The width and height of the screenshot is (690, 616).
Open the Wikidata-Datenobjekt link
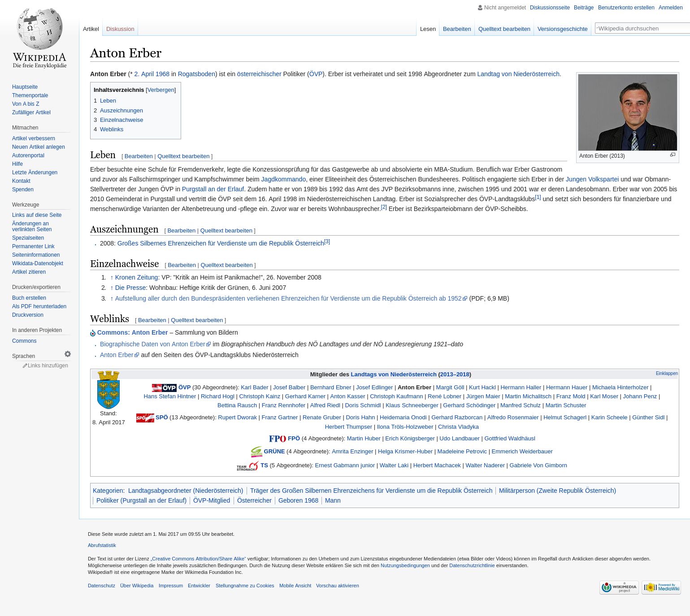38,263
